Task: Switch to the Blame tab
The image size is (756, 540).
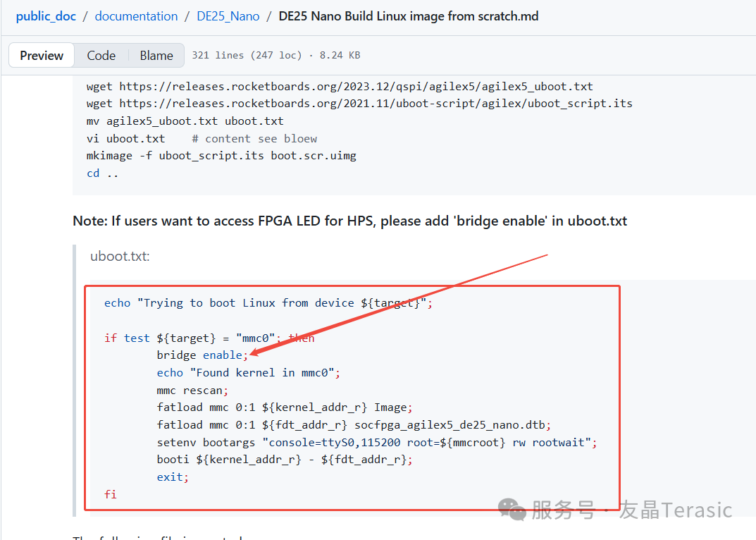Action: (156, 56)
